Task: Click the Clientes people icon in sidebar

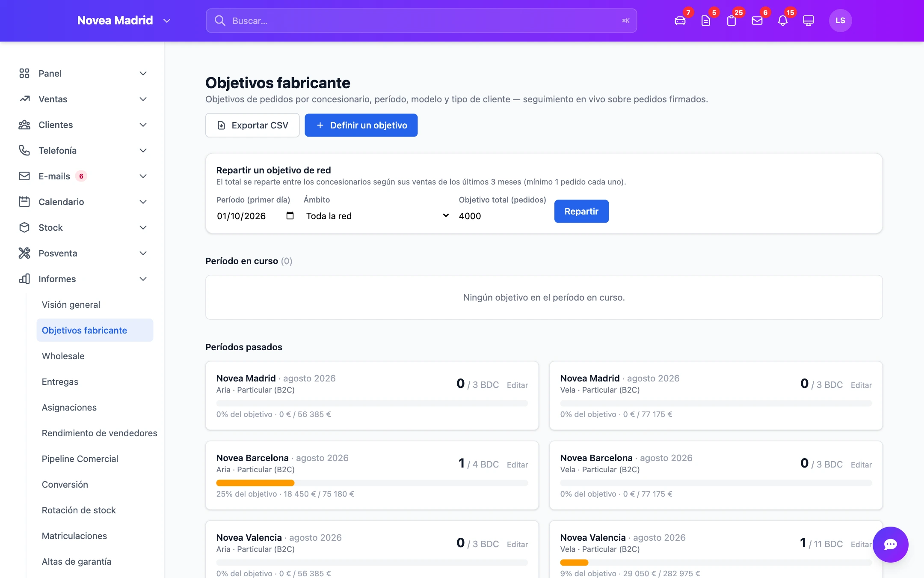Action: tap(24, 125)
